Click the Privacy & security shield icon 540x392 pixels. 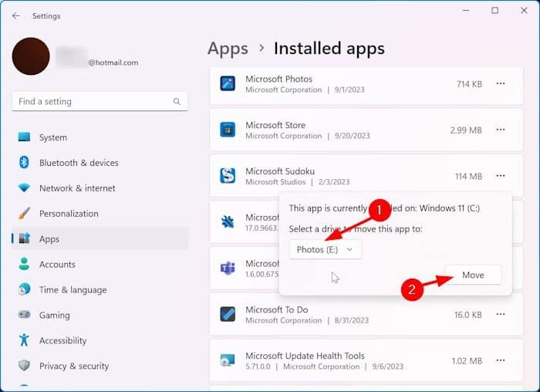pyautogui.click(x=24, y=366)
